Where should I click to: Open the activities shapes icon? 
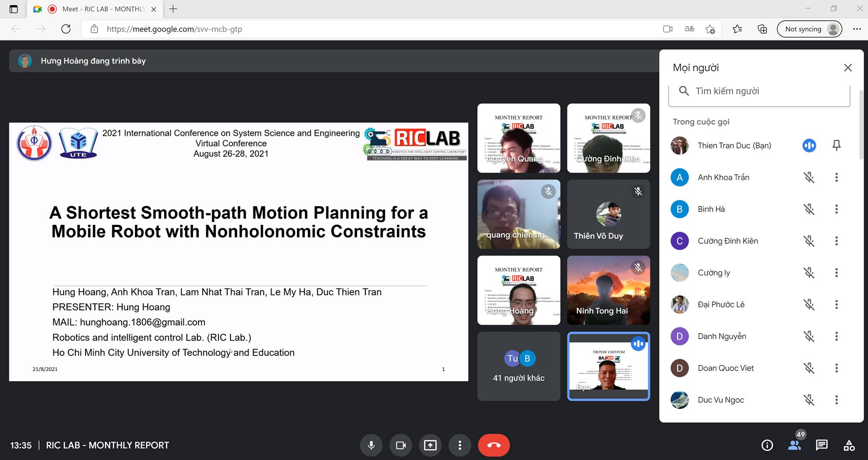[849, 445]
